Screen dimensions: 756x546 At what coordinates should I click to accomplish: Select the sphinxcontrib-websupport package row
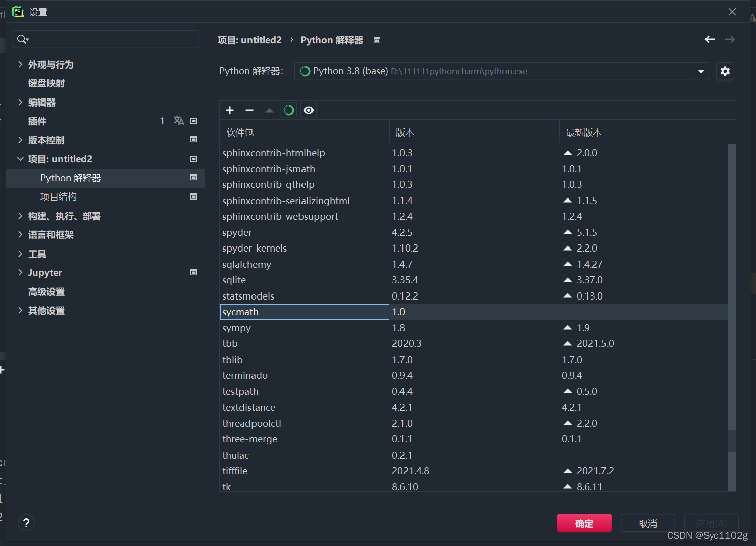click(x=474, y=216)
